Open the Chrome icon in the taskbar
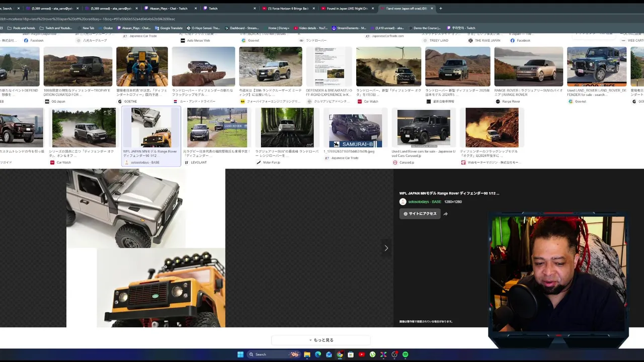The width and height of the screenshot is (644, 362). (340, 354)
